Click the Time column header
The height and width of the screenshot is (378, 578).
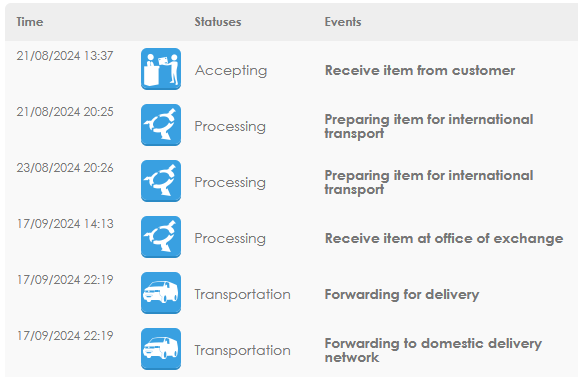click(x=30, y=22)
